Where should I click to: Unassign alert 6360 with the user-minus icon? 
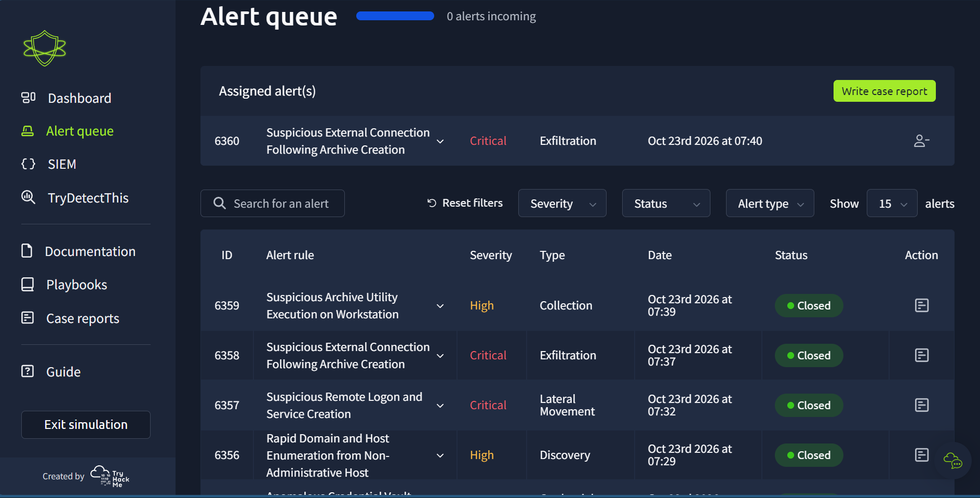[921, 141]
